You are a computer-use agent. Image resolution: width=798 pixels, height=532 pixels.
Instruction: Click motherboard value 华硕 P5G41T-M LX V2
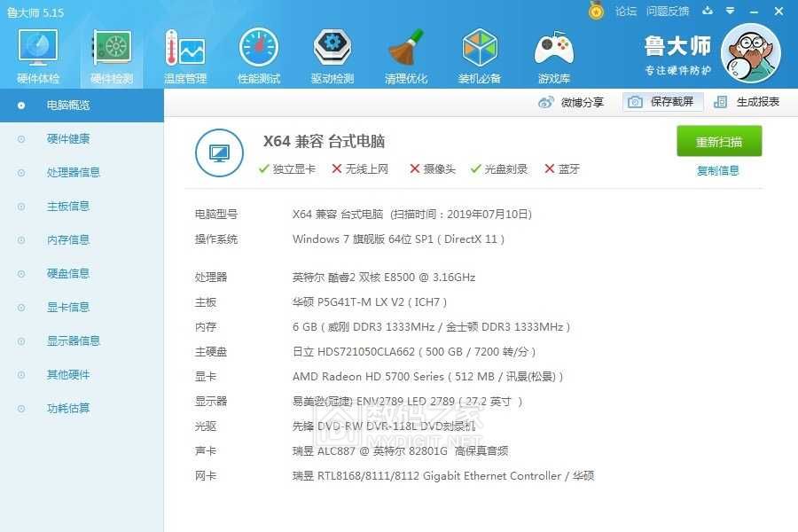[370, 302]
